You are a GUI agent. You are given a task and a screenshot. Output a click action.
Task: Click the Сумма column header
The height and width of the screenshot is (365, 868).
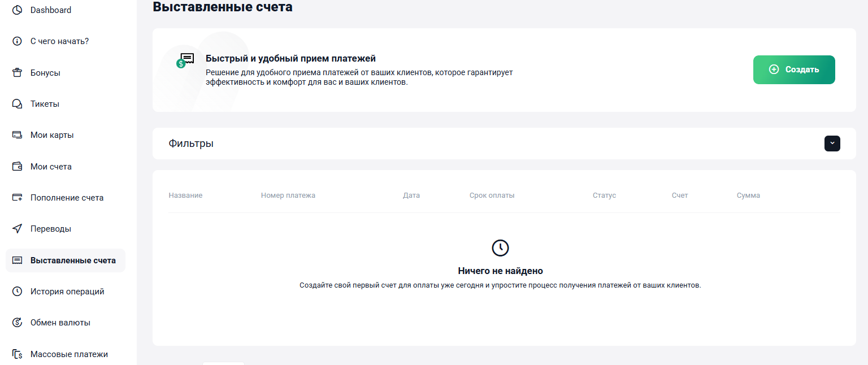[748, 195]
